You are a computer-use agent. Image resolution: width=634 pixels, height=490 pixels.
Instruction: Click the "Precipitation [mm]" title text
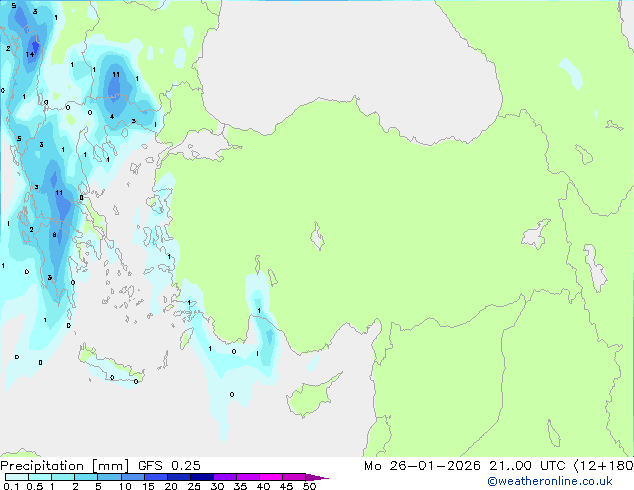tap(65, 466)
